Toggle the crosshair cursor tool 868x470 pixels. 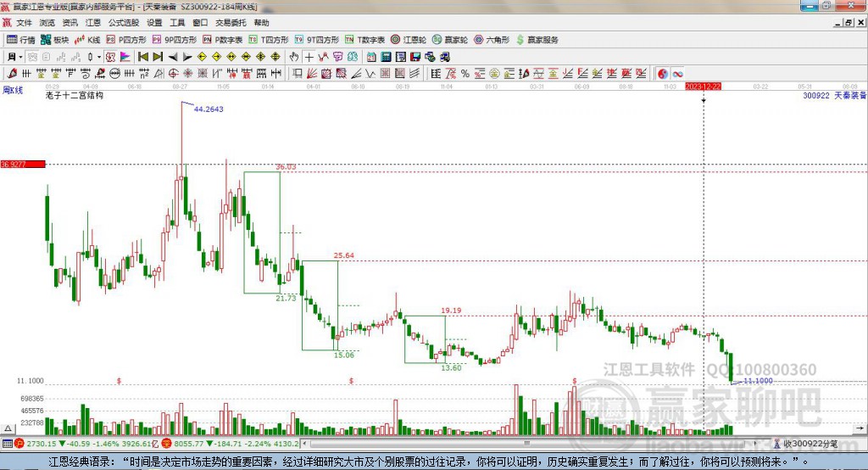(x=309, y=57)
